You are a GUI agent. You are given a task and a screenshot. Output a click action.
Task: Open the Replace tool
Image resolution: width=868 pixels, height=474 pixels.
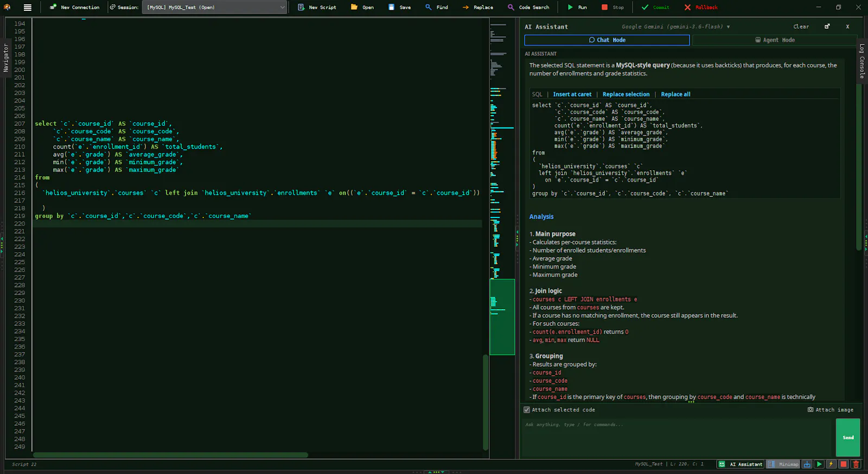(x=477, y=8)
